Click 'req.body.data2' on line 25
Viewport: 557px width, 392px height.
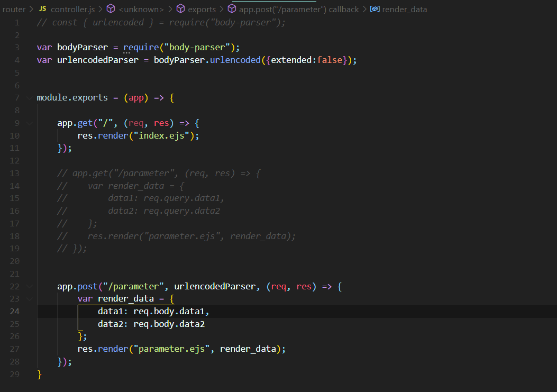click(x=169, y=324)
